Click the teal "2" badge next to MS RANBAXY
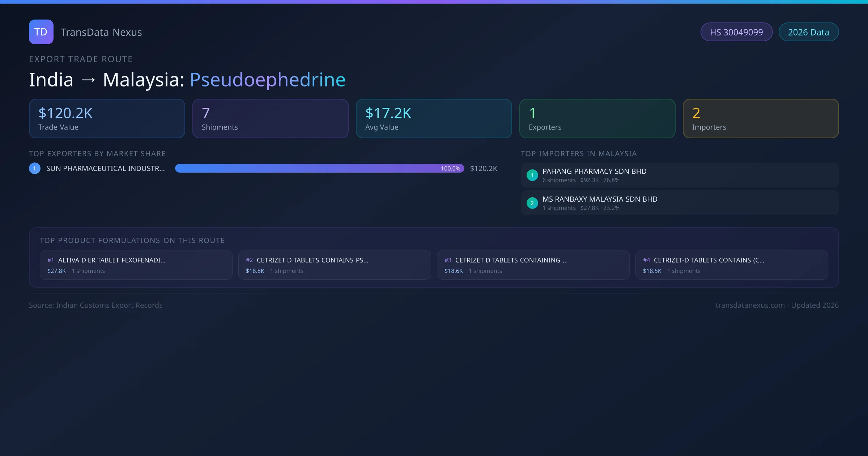This screenshot has height=456, width=868. [x=532, y=203]
